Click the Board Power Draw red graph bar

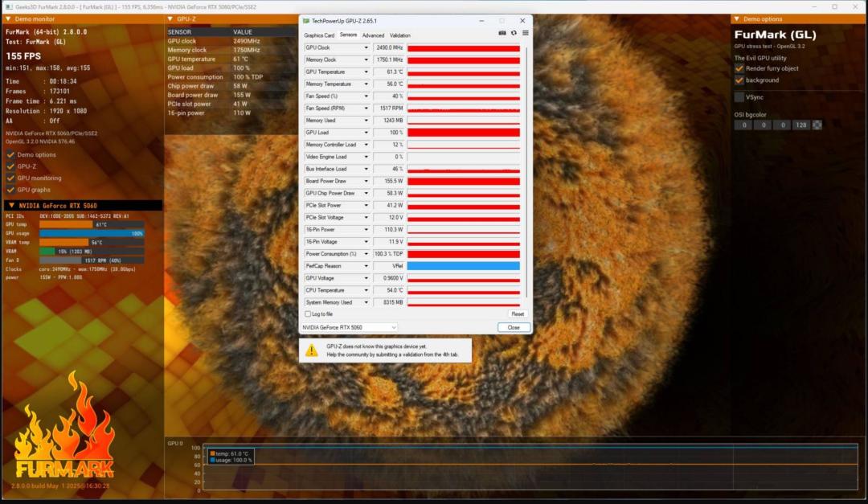pos(464,181)
